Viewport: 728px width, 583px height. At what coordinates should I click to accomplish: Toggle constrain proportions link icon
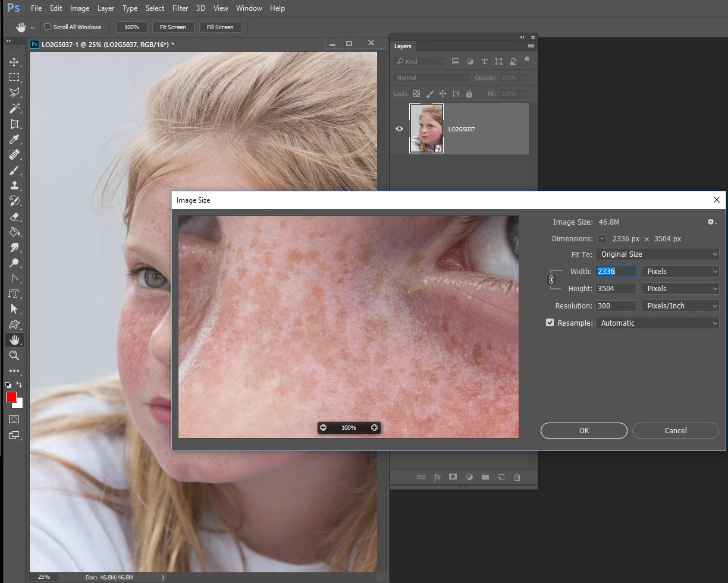pyautogui.click(x=551, y=280)
